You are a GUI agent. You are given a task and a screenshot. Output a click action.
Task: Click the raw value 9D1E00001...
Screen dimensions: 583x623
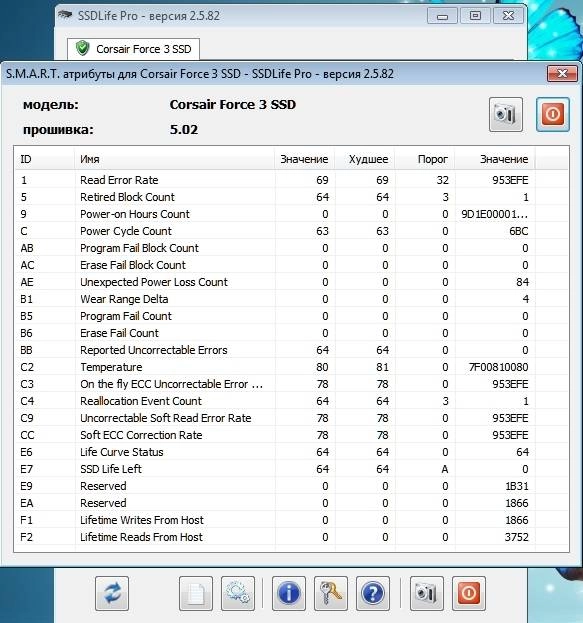click(x=495, y=214)
